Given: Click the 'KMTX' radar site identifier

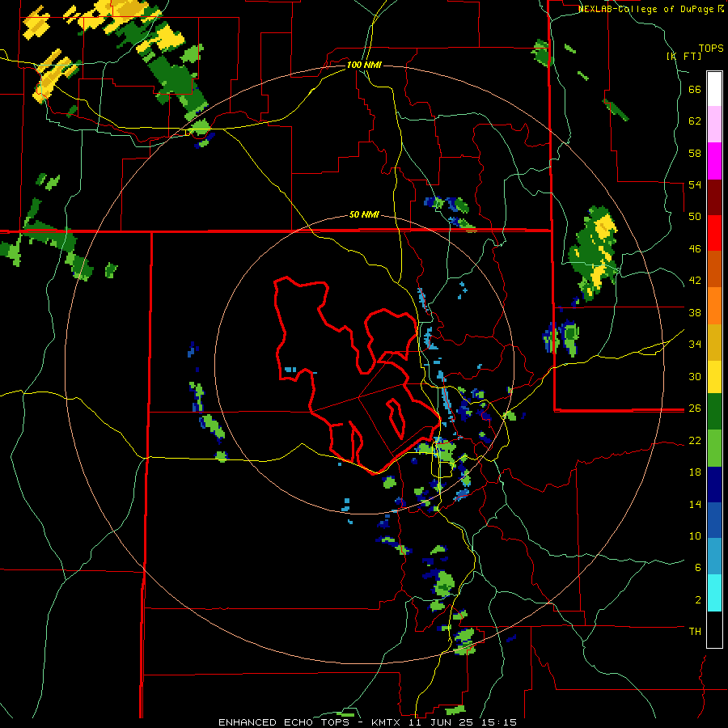Looking at the screenshot, I should coord(385,722).
